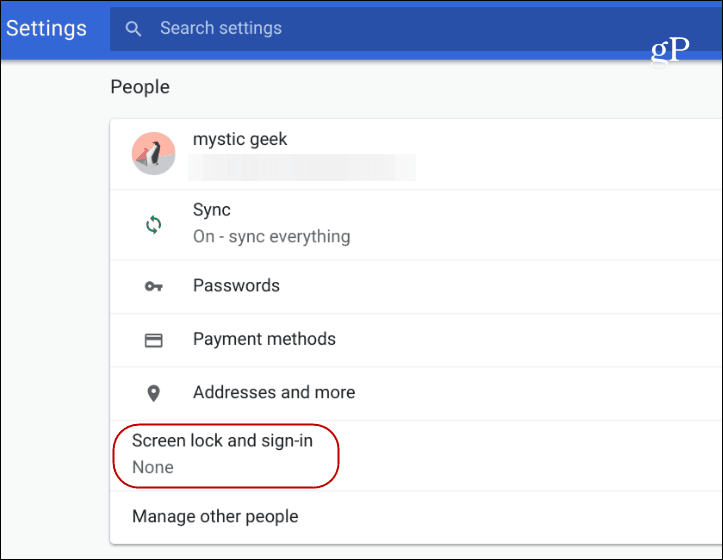Image resolution: width=723 pixels, height=560 pixels.
Task: Focus the Search settings field
Action: pyautogui.click(x=416, y=29)
